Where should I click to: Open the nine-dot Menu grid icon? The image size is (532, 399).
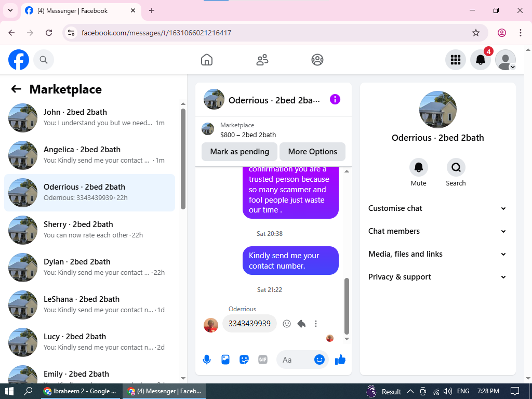click(x=455, y=60)
